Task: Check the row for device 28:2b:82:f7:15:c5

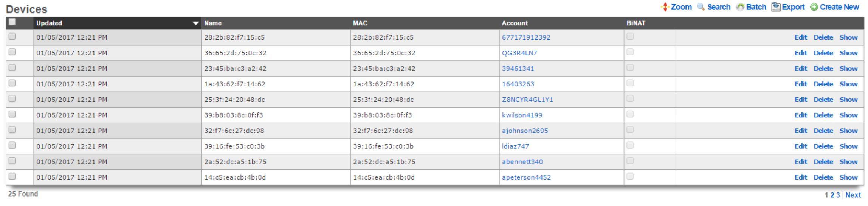Action: tap(12, 37)
